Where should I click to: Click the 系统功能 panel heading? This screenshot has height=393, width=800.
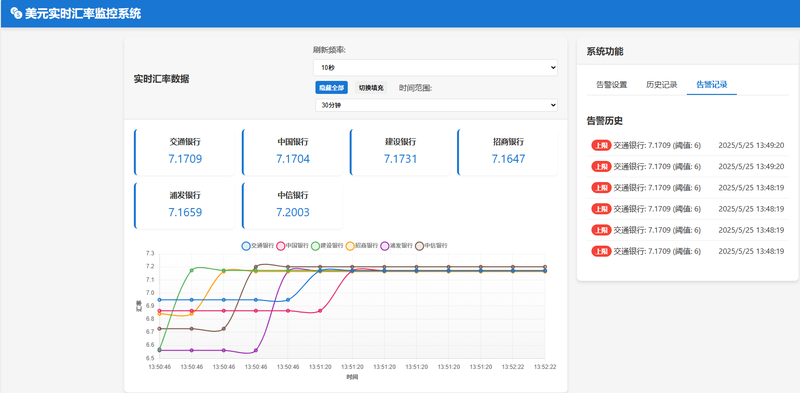coord(605,52)
